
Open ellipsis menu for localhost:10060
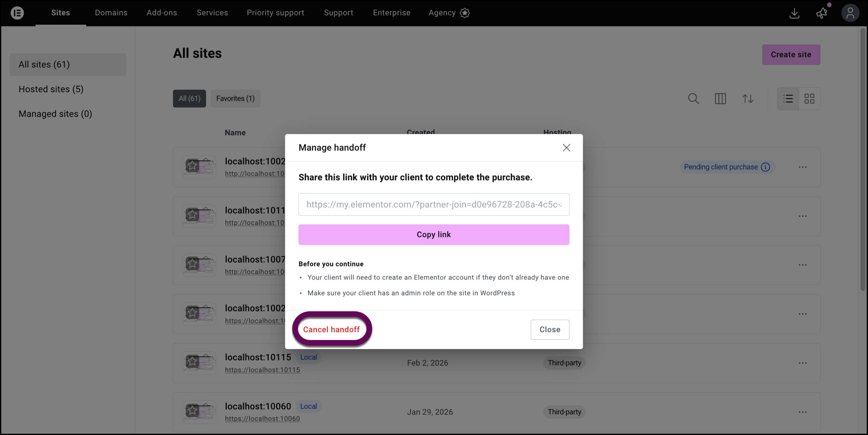click(803, 412)
